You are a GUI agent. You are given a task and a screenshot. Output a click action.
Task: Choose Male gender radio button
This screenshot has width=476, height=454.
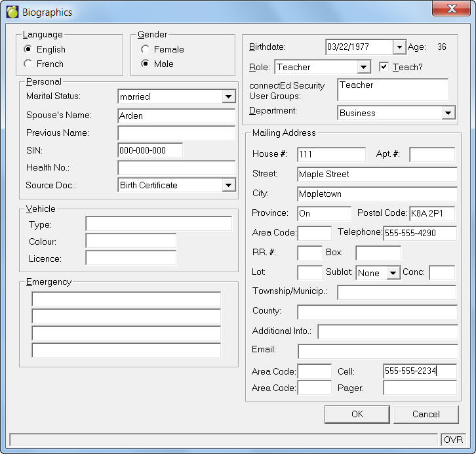pyautogui.click(x=145, y=64)
